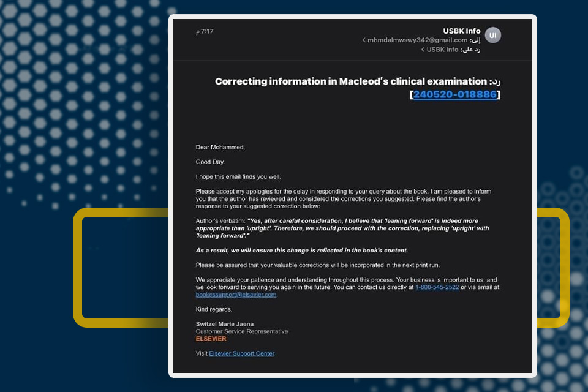Click the 'Good Day.' line
588x392 pixels.
coord(210,162)
